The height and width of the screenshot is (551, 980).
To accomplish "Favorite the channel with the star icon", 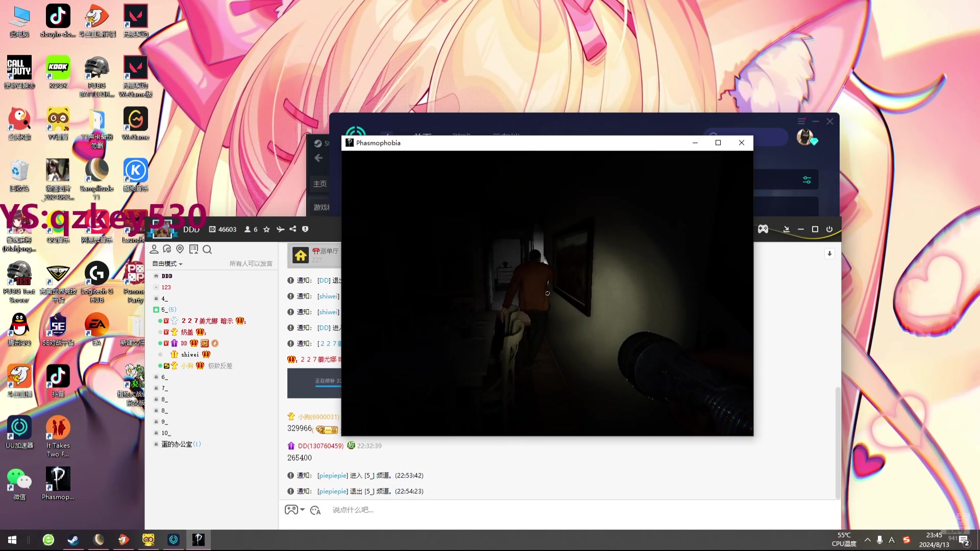I will click(x=266, y=230).
